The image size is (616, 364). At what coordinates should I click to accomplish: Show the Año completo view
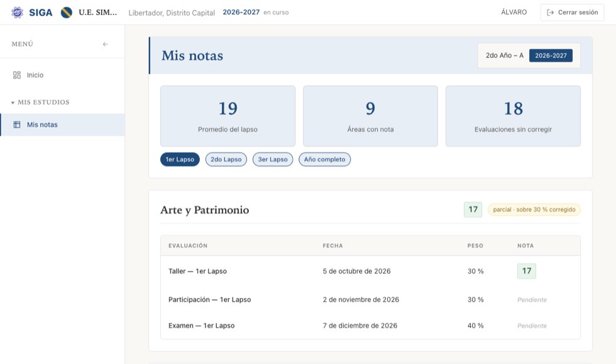point(324,159)
